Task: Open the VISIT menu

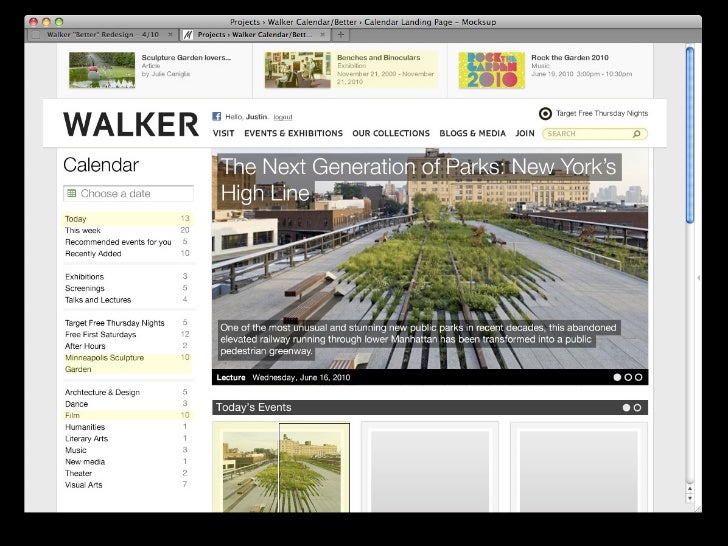Action: 223,133
